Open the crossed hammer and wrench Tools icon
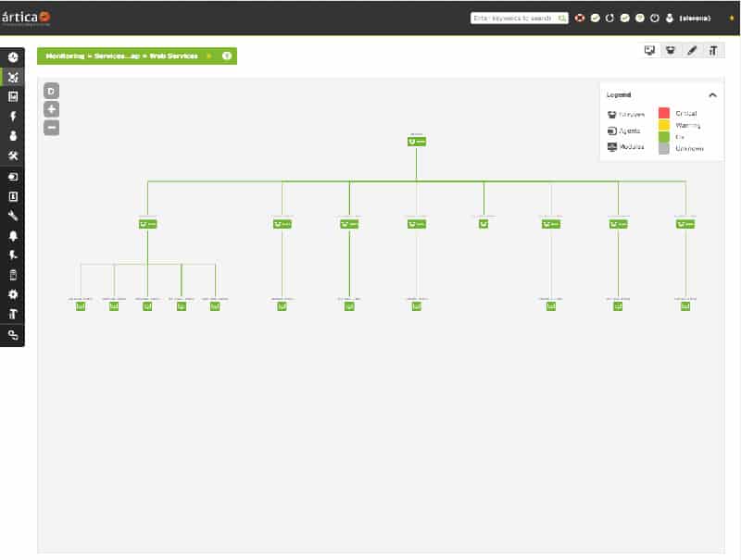The height and width of the screenshot is (560, 741). click(13, 156)
